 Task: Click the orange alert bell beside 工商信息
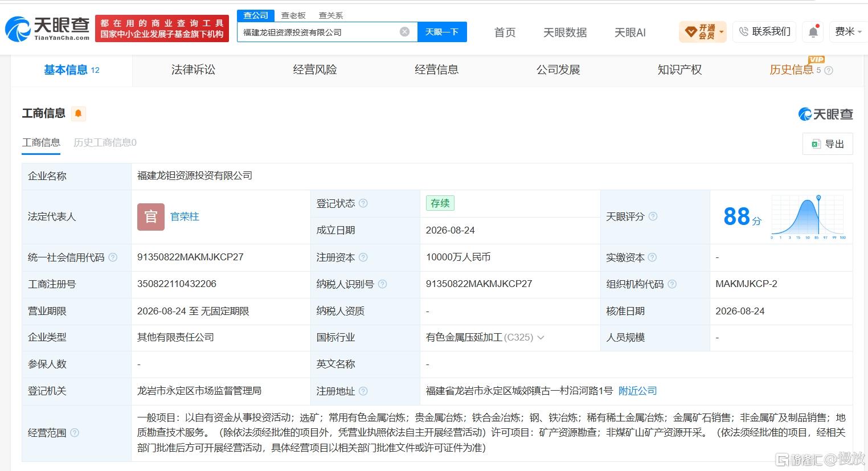click(x=79, y=113)
